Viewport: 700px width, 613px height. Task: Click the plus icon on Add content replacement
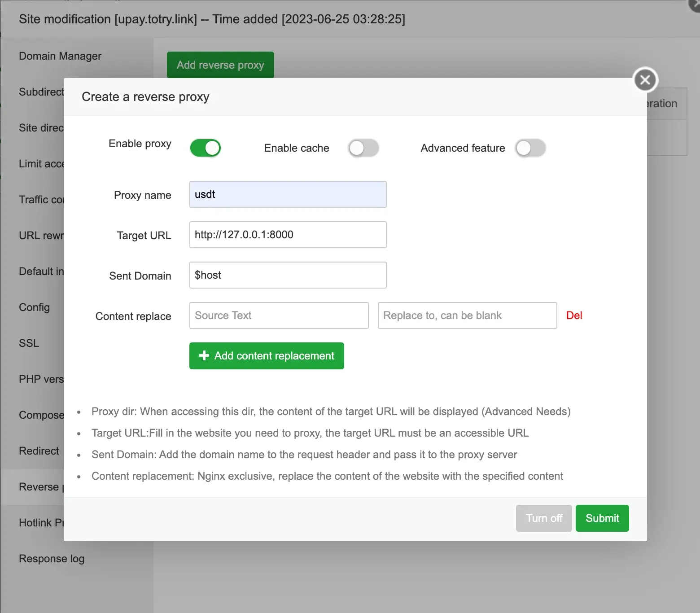[204, 355]
